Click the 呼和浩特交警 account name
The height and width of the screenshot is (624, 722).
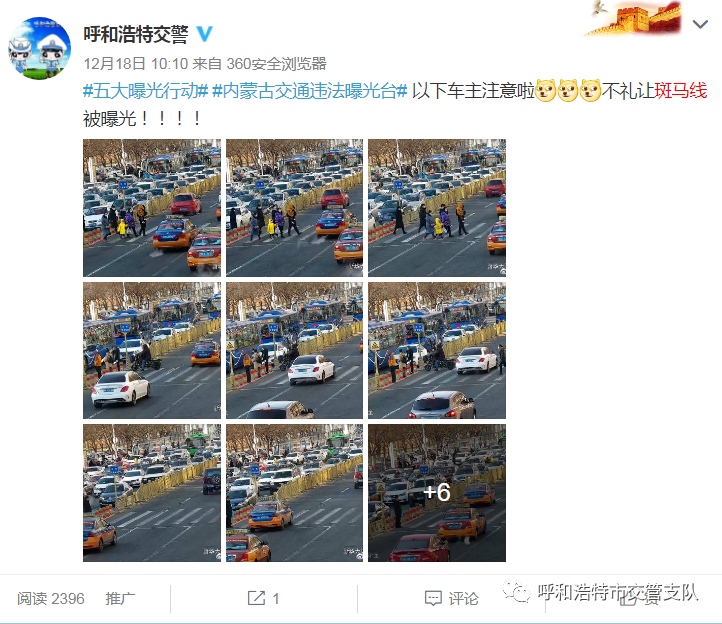pyautogui.click(x=136, y=34)
